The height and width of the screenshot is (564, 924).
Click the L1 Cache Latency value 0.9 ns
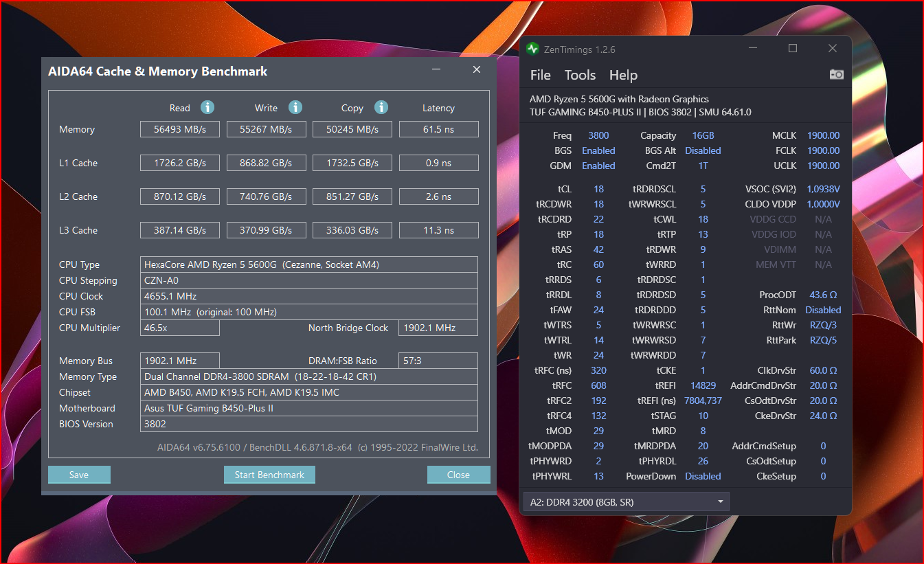click(x=438, y=163)
